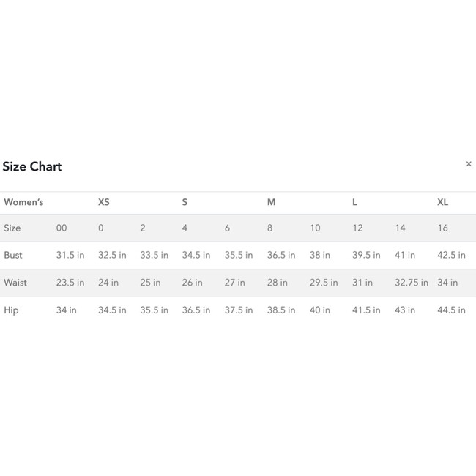Click the Hip row label

coord(11,310)
